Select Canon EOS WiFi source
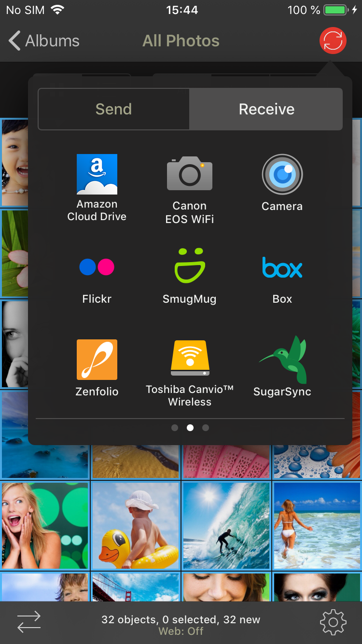Viewport: 362px width, 644px height. pyautogui.click(x=190, y=190)
